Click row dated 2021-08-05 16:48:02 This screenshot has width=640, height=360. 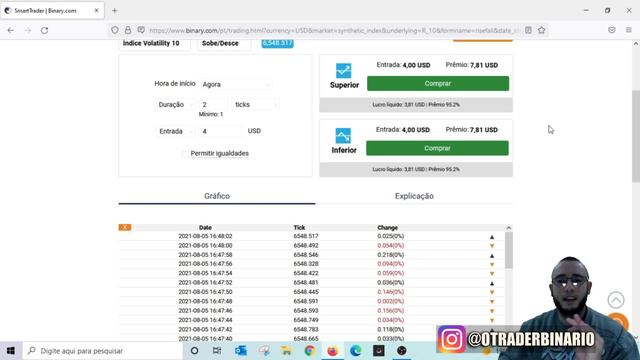tap(311, 236)
